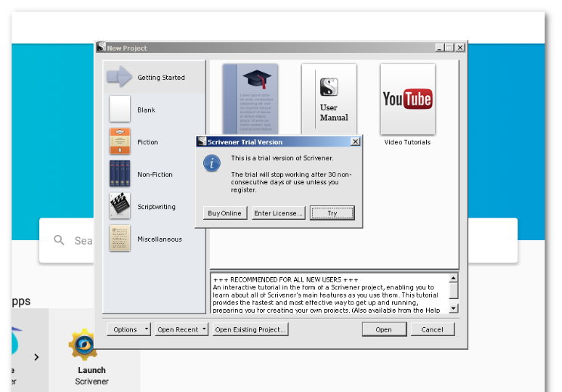Select the Getting Started arrow icon

119,76
